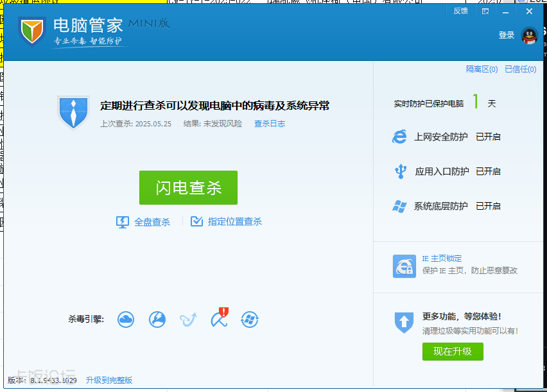
Task: Open 系统底层防护 setting
Action: pos(440,207)
